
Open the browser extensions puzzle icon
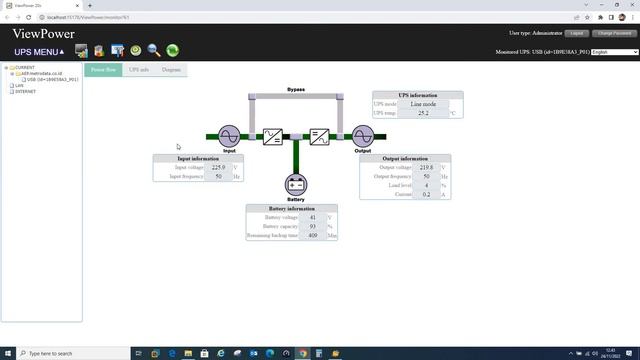[600, 18]
